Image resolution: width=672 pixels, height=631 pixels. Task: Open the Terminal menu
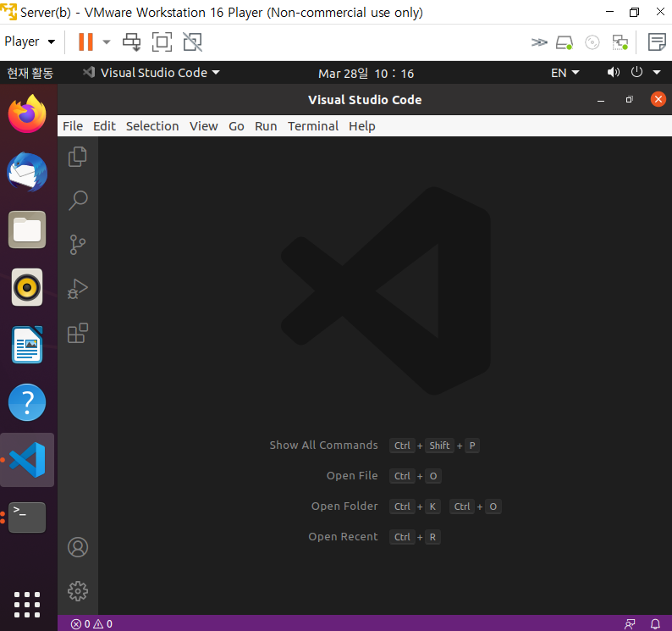[313, 126]
